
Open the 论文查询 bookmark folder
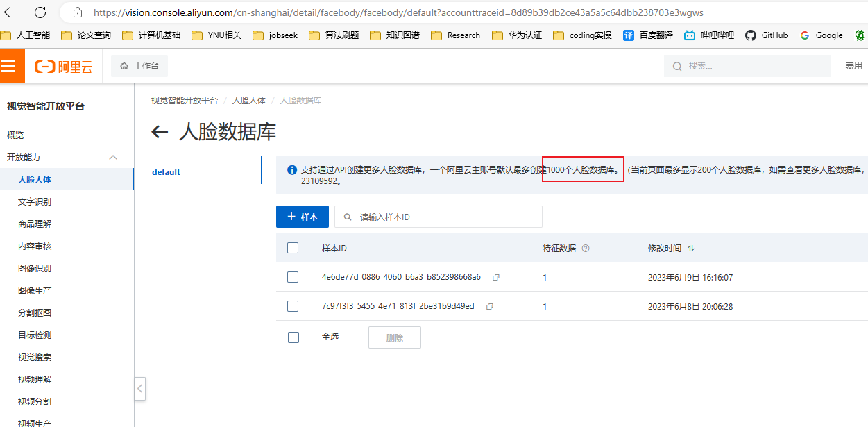(x=86, y=35)
